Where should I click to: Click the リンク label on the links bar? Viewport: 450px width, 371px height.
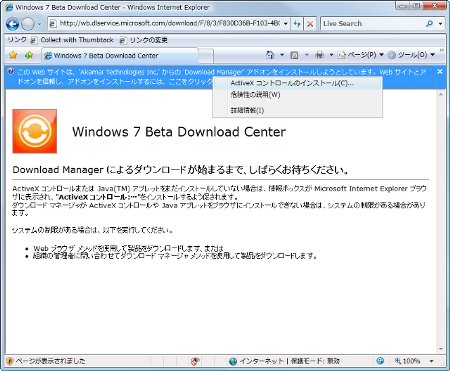tap(17, 40)
